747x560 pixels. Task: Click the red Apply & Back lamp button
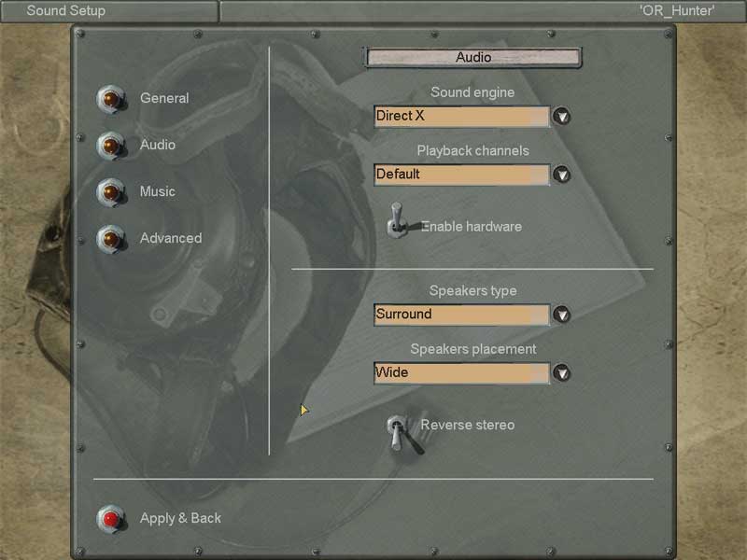(111, 519)
